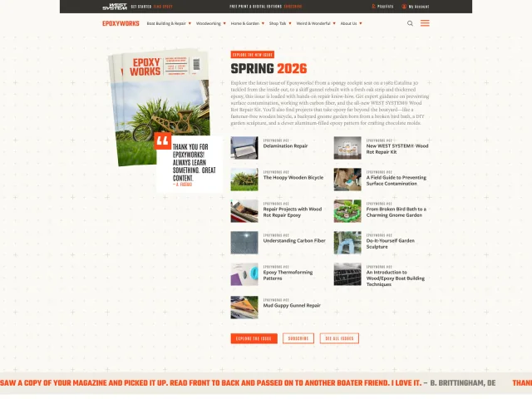The width and height of the screenshot is (532, 399).
Task: Open the My Account link text
Action: pyautogui.click(x=419, y=7)
